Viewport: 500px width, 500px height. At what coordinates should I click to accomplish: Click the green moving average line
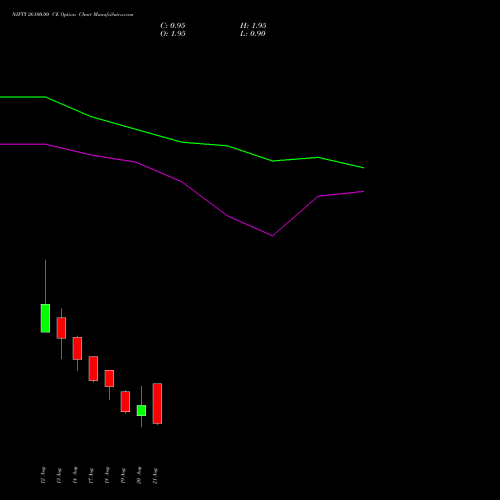click(182, 142)
